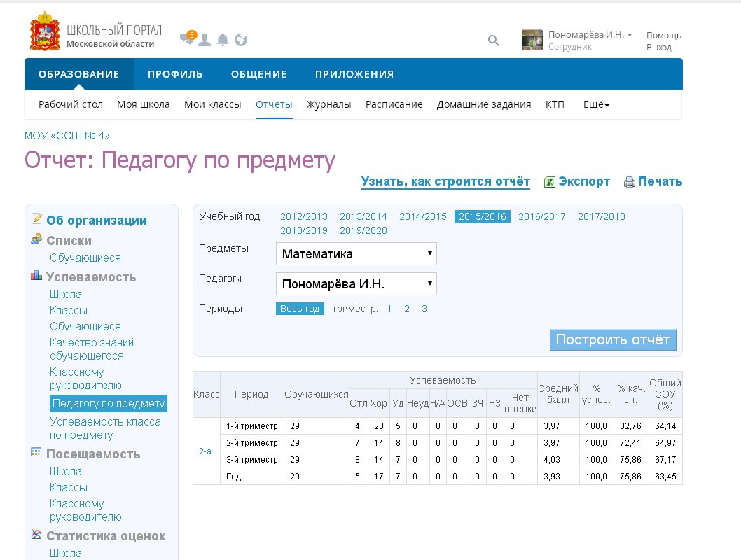
Task: Open the ОБЩЕНИЕ main tab
Action: 259,74
